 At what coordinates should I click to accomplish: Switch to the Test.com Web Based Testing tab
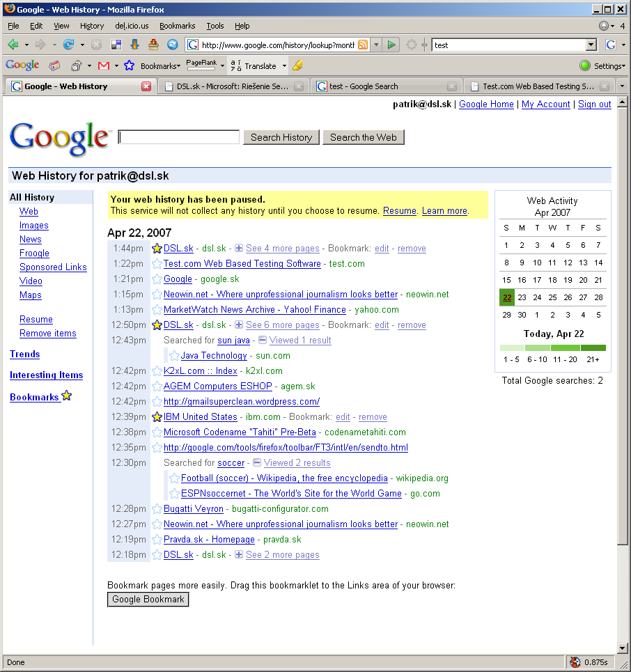pyautogui.click(x=539, y=86)
